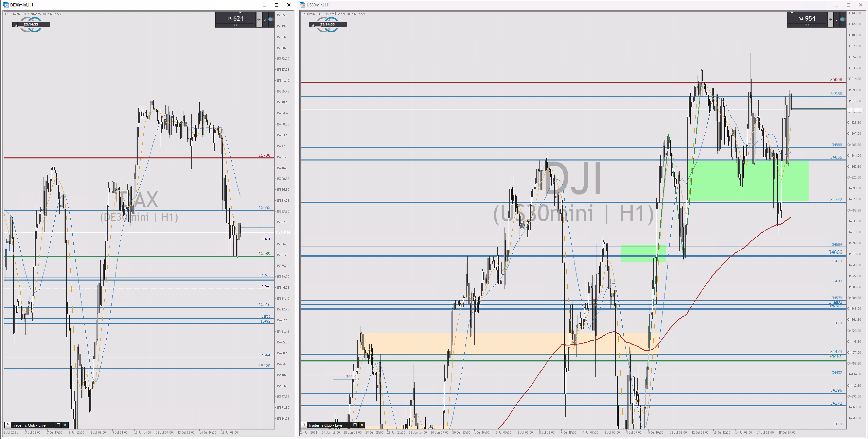
Task: Select the red 35008 level label on DJI chart
Action: [836, 79]
